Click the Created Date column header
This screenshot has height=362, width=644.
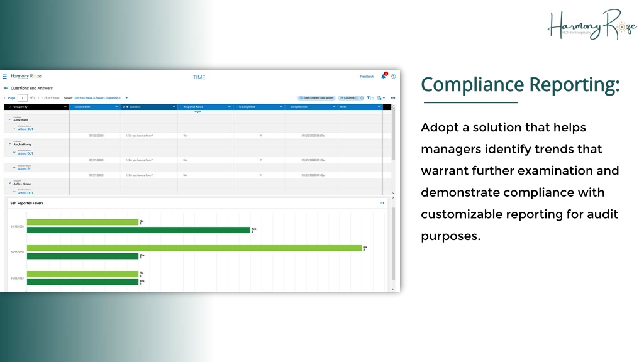94,107
